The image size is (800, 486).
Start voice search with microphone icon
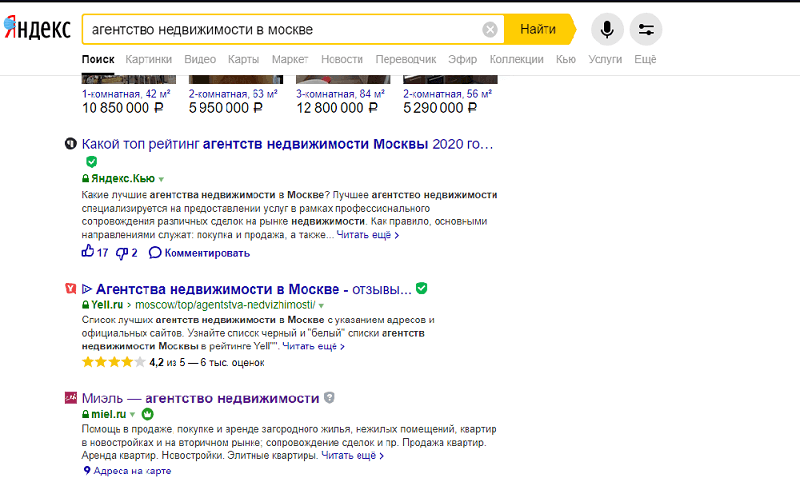(607, 30)
